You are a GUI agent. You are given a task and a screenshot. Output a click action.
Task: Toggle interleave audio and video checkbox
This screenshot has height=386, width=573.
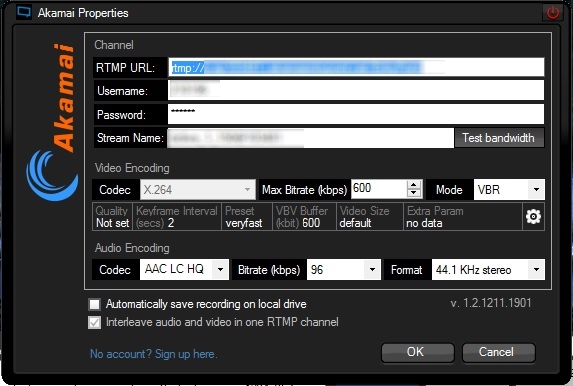pos(94,322)
